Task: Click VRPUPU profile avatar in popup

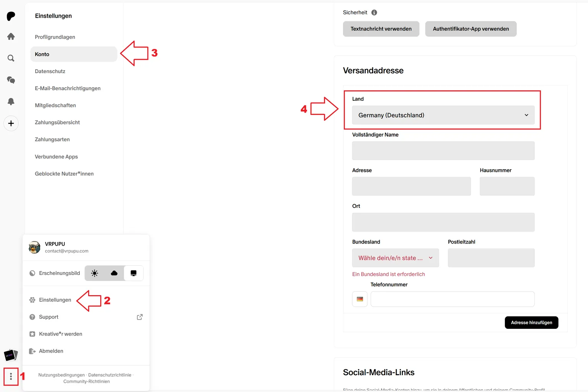Action: tap(34, 247)
